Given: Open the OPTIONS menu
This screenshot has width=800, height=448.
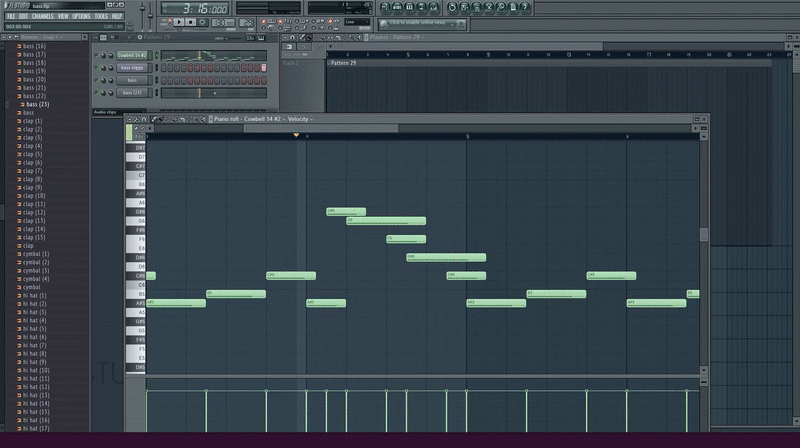Looking at the screenshot, I should pyautogui.click(x=81, y=16).
